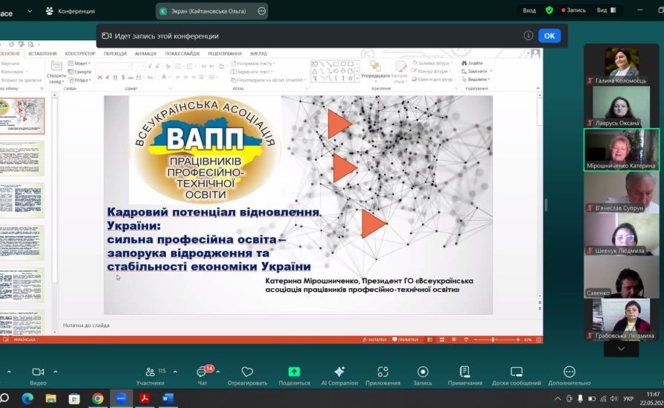Select Мірошниченко Катерина video thumbnail

click(x=622, y=151)
